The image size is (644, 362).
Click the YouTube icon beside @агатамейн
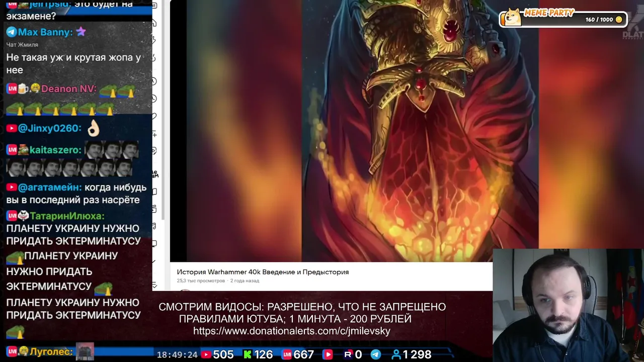click(11, 187)
